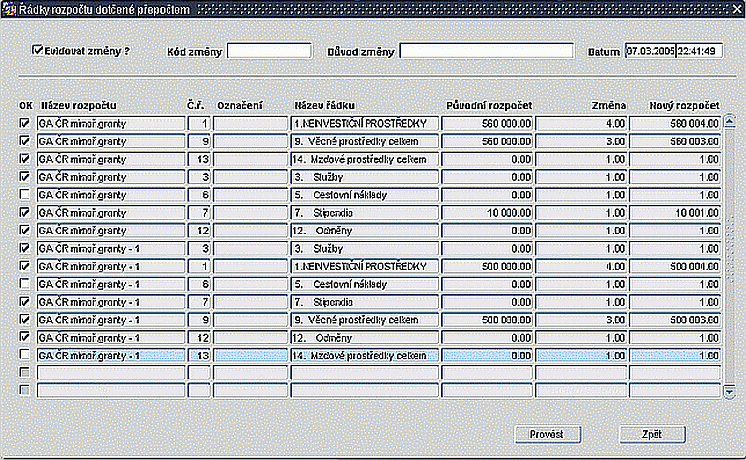Select Nový rozpočet value 560 004.00
746x460 pixels.
click(675, 123)
